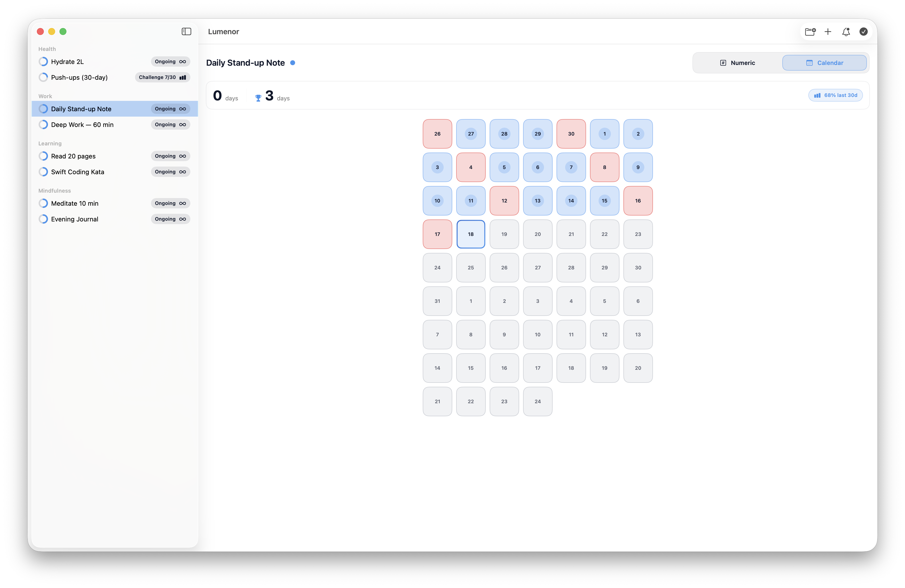Select the Swift Coding Kata habit
The width and height of the screenshot is (905, 588).
(x=77, y=172)
